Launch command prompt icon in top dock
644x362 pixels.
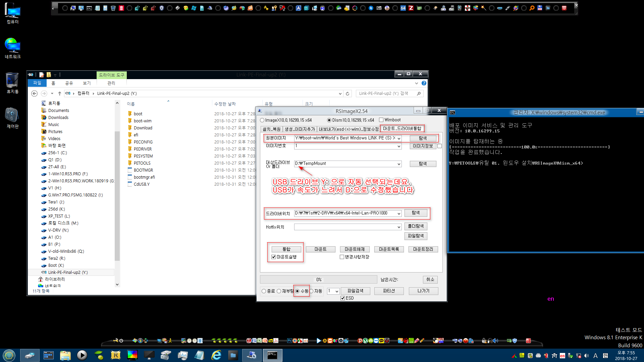89,8
